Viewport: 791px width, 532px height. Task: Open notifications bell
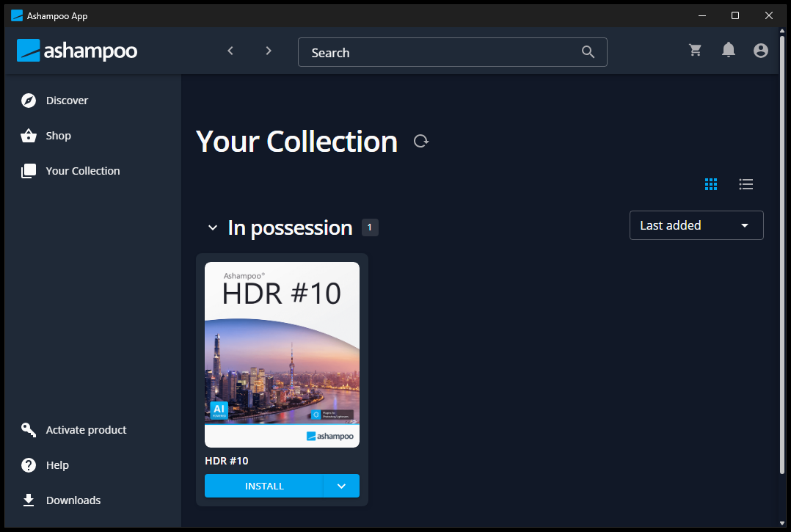729,49
